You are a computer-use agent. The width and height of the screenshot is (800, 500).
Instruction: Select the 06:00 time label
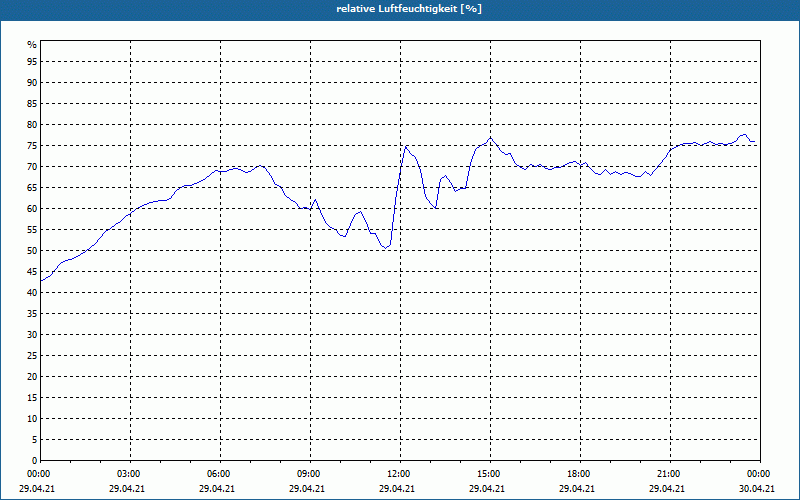[220, 474]
